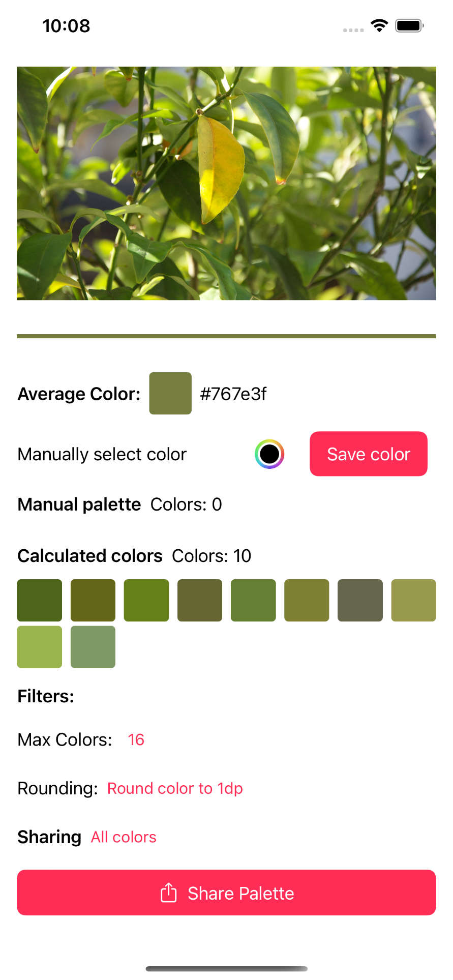Tap the Manually select color label

click(x=102, y=454)
